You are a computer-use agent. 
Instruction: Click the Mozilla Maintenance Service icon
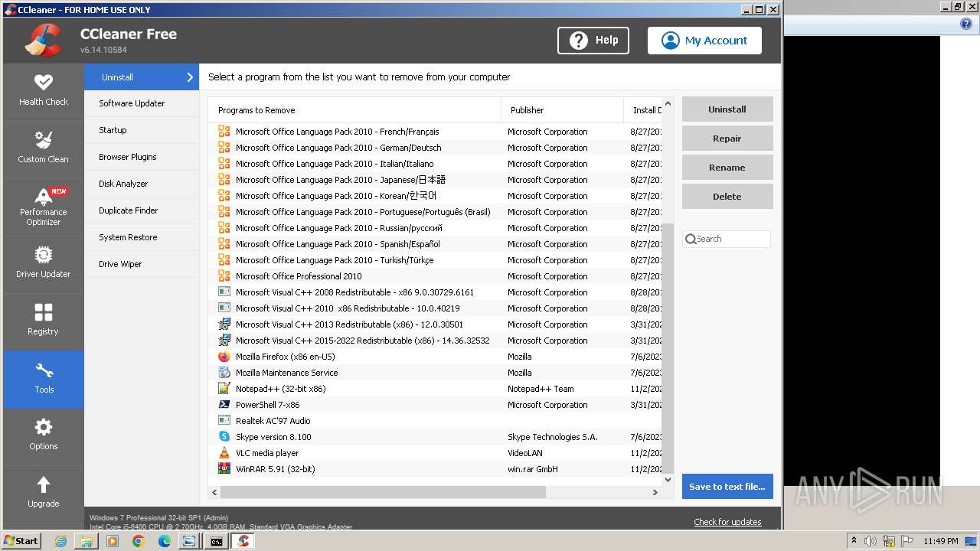(224, 373)
